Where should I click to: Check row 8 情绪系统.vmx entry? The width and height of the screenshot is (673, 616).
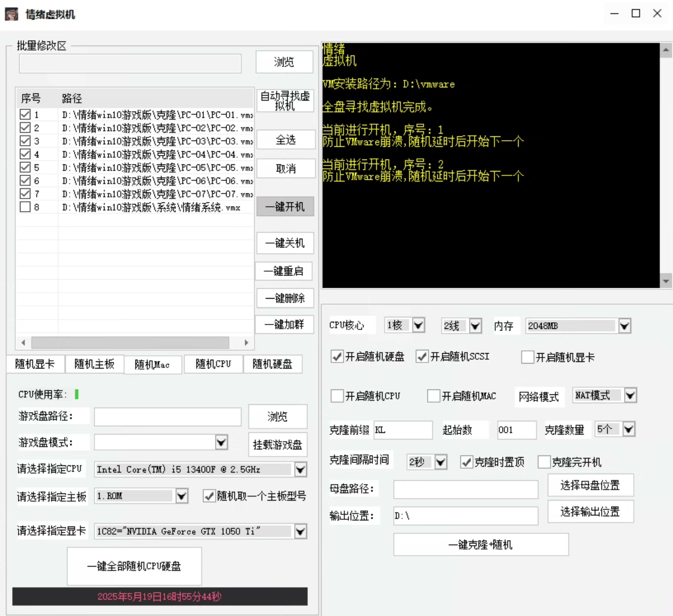click(x=25, y=207)
